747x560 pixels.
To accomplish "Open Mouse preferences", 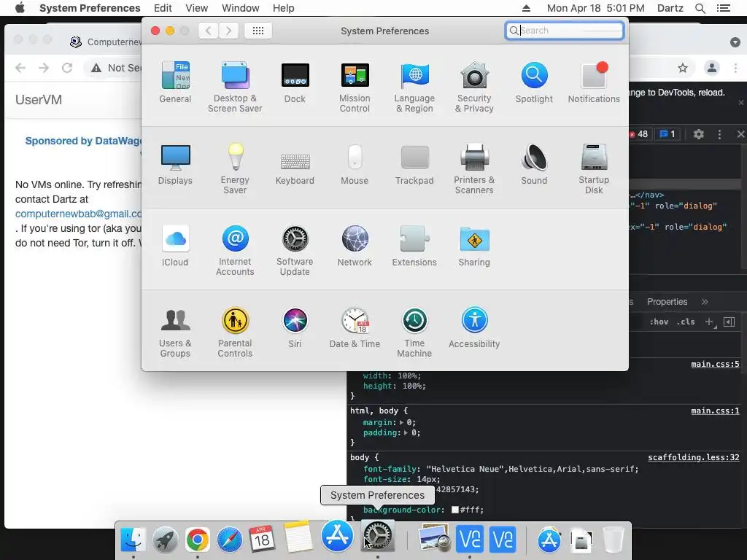I will click(x=355, y=164).
